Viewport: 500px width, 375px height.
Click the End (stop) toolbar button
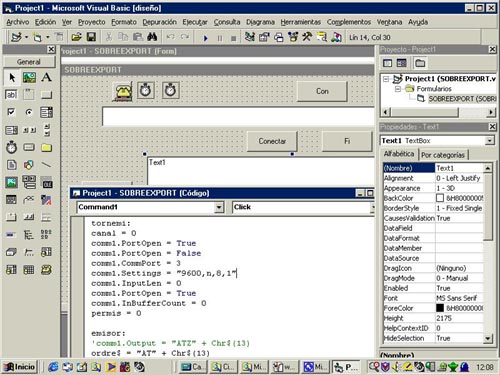[x=233, y=38]
